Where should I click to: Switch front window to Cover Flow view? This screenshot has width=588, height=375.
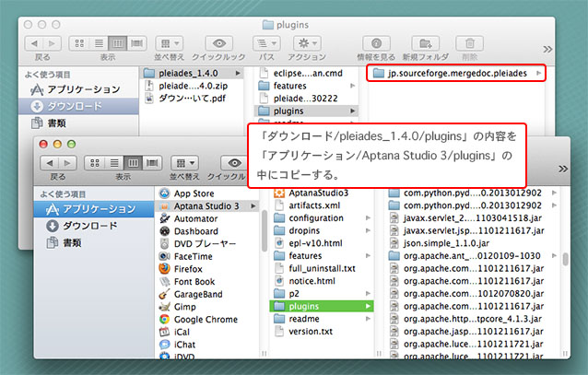pos(152,163)
